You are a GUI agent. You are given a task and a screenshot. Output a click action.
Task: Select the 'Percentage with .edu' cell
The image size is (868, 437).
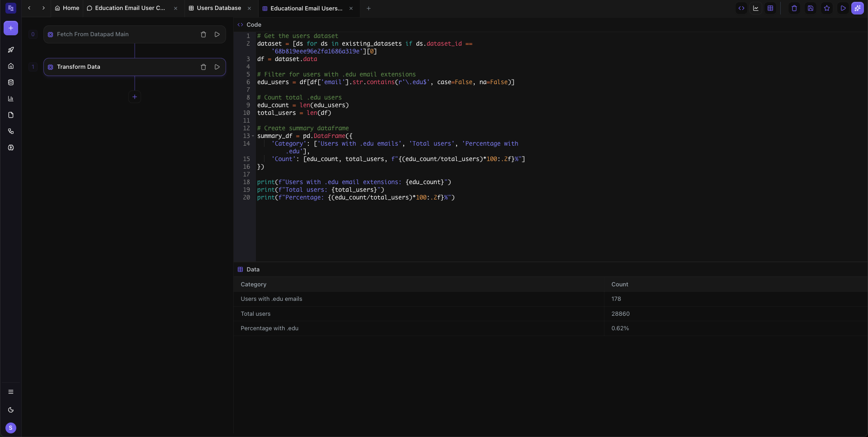419,328
